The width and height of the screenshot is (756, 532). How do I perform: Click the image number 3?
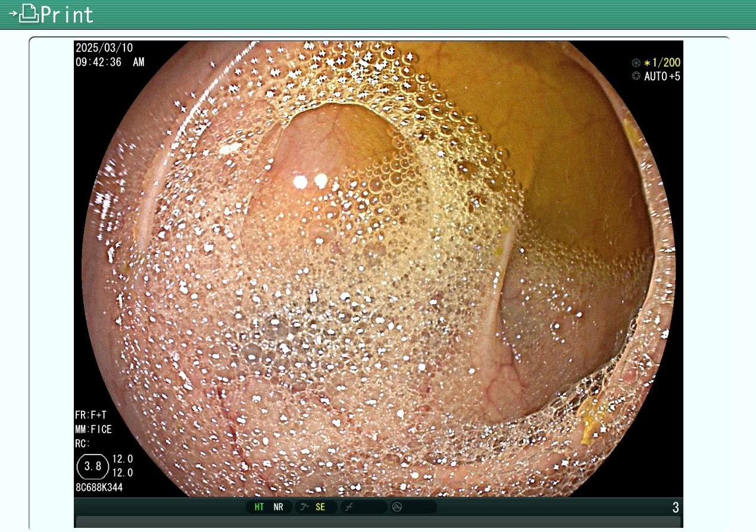[x=676, y=508]
